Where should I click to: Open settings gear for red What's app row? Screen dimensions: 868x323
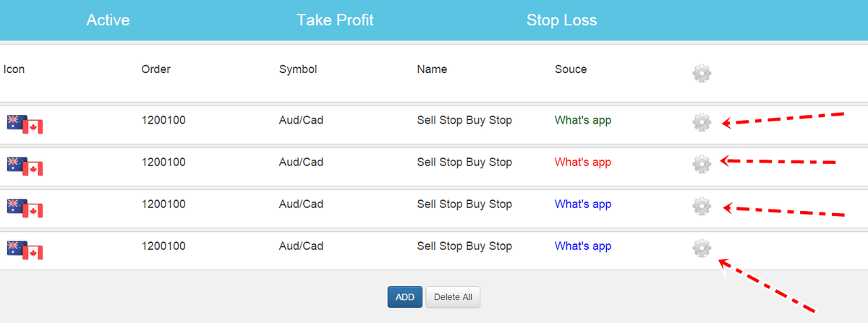[702, 164]
